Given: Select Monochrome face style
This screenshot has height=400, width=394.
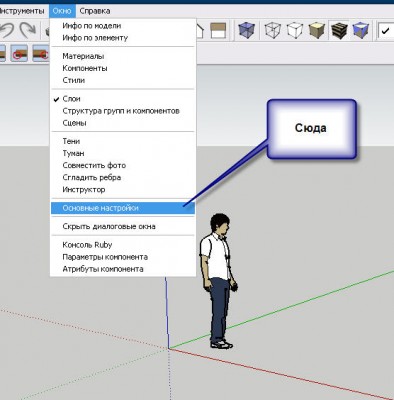Looking at the screenshot, I should coord(361,30).
